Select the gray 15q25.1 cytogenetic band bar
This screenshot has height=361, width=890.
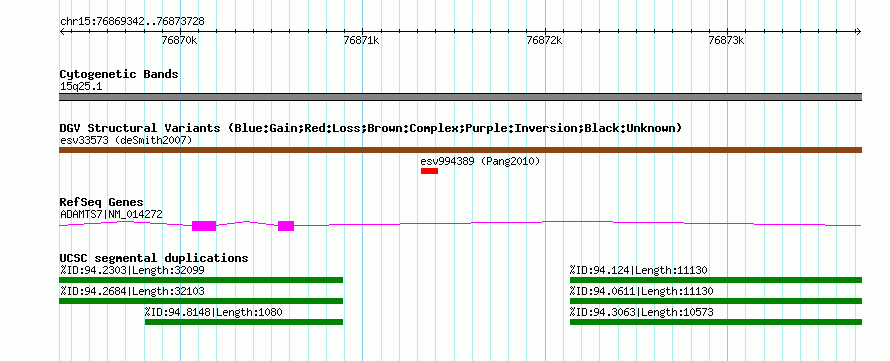point(460,97)
